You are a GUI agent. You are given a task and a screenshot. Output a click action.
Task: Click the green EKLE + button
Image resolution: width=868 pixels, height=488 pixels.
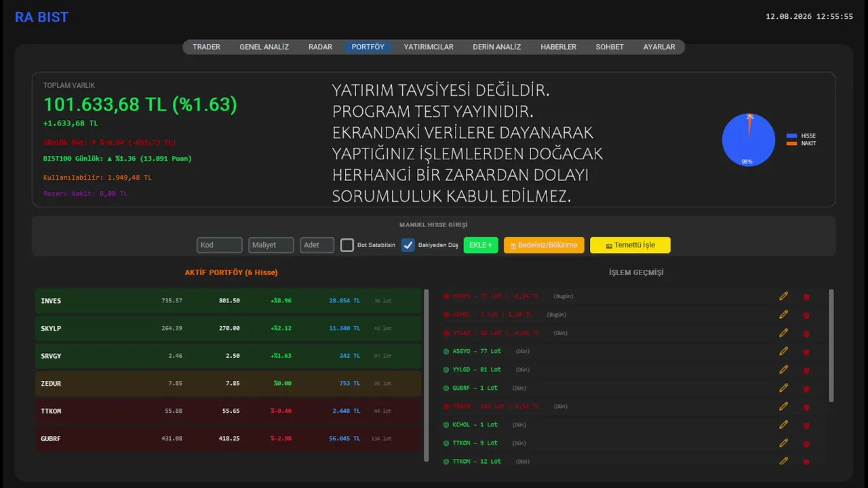point(481,245)
